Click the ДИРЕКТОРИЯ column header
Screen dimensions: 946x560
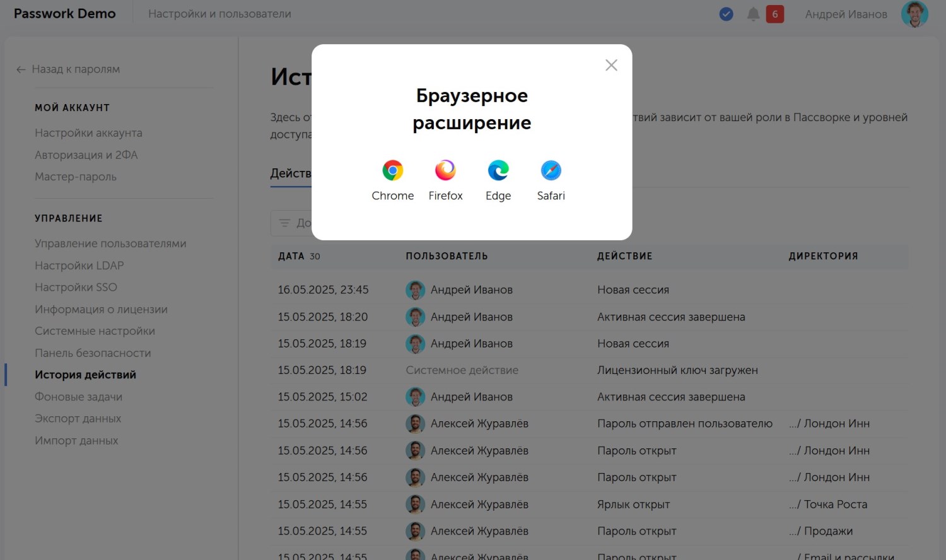(823, 256)
